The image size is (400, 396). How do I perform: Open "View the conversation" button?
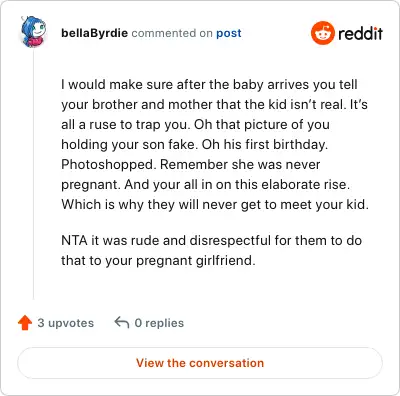click(200, 363)
